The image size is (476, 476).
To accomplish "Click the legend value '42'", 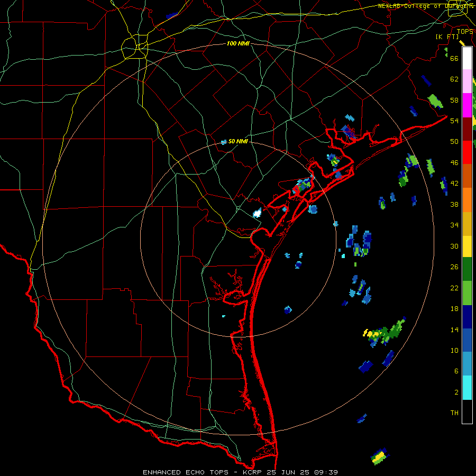I will point(454,184).
